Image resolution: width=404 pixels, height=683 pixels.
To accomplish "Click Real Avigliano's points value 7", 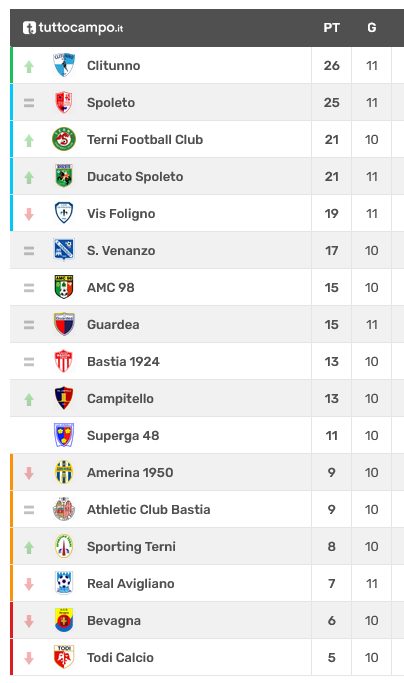I will pos(331,583).
